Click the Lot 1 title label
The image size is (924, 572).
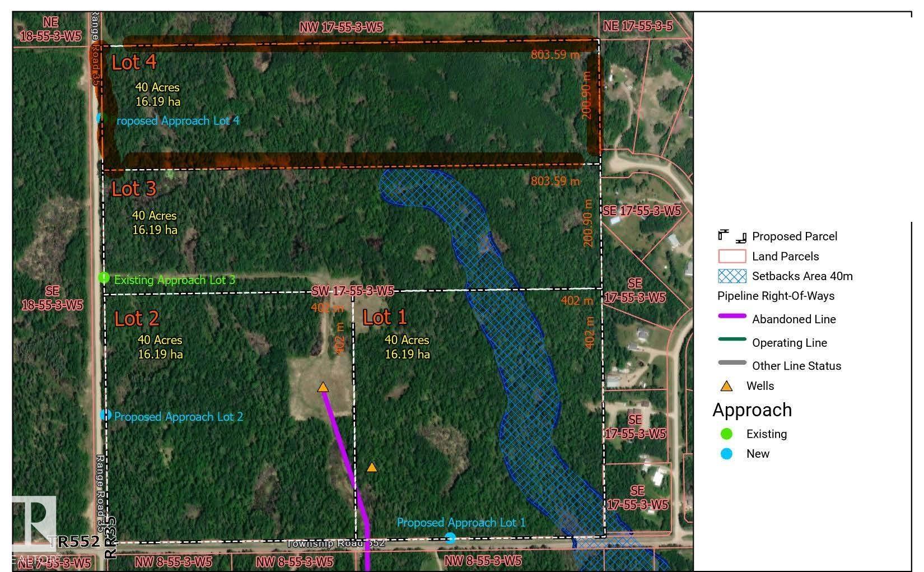[x=384, y=318]
